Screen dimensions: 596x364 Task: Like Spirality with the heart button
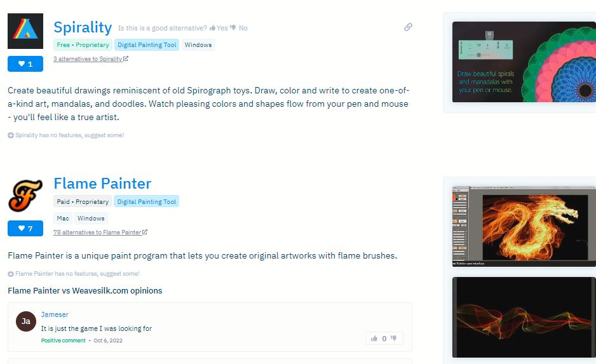(25, 64)
